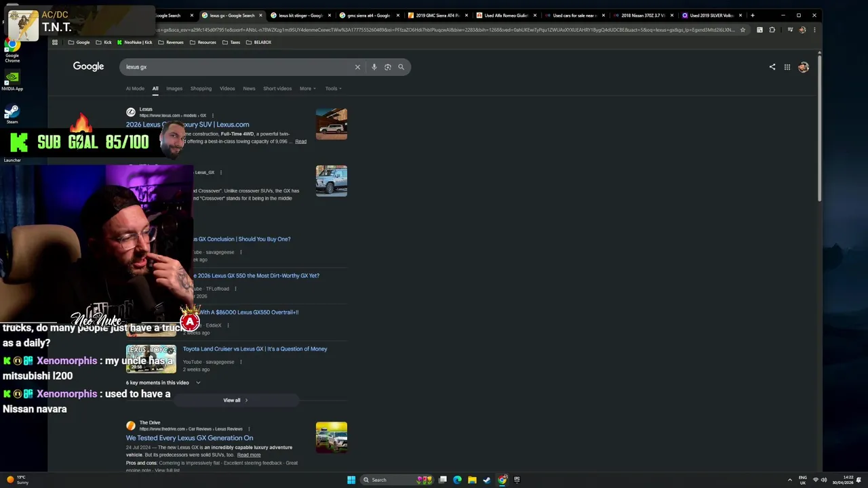868x488 pixels.
Task: Open Google account profile picture
Action: (804, 67)
